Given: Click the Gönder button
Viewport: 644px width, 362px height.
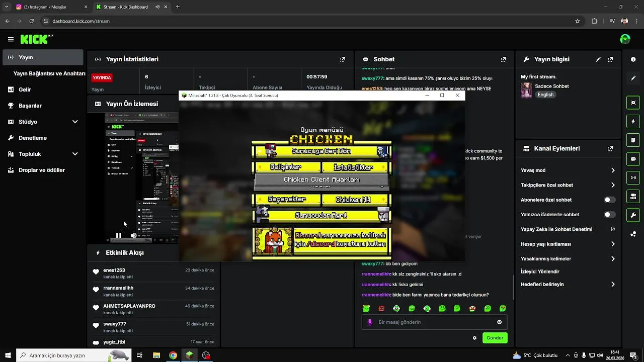Looking at the screenshot, I should 495,338.
